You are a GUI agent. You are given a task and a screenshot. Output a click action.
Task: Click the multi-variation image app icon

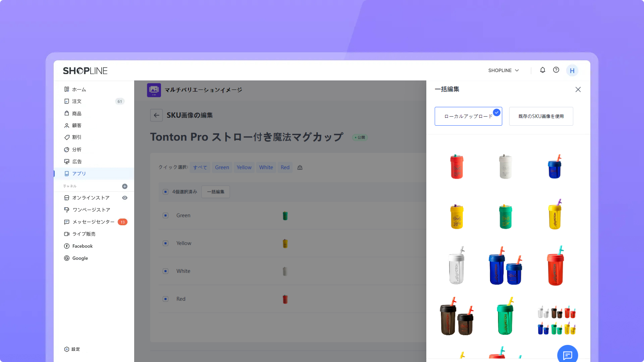coord(154,90)
